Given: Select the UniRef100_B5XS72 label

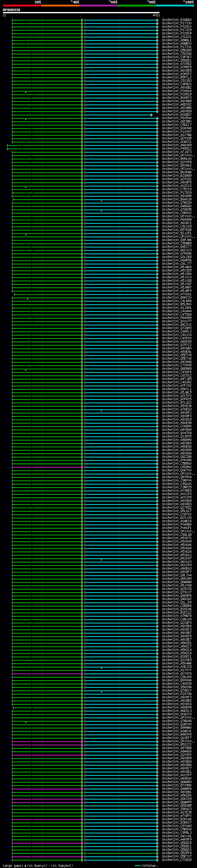Looking at the screenshot, I should point(177,744).
